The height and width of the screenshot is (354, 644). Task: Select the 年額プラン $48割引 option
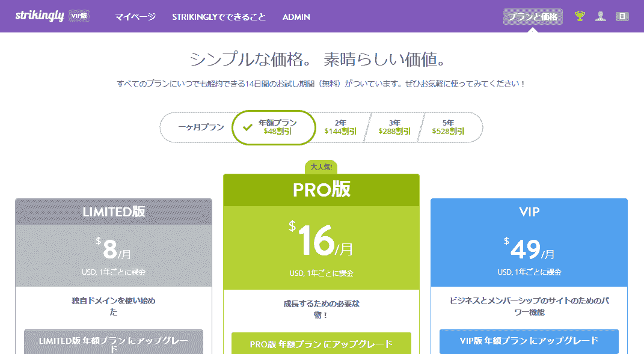pos(274,127)
